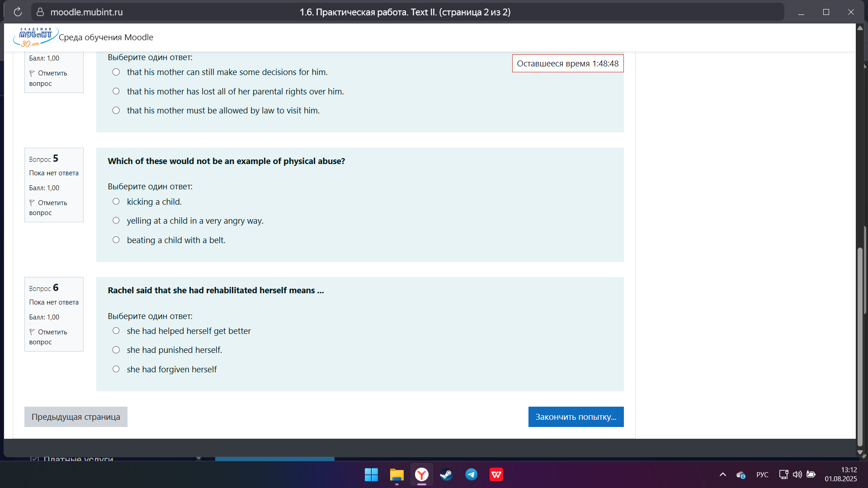Open WPS Office taskbar icon
This screenshot has height=488, width=868.
tap(496, 474)
